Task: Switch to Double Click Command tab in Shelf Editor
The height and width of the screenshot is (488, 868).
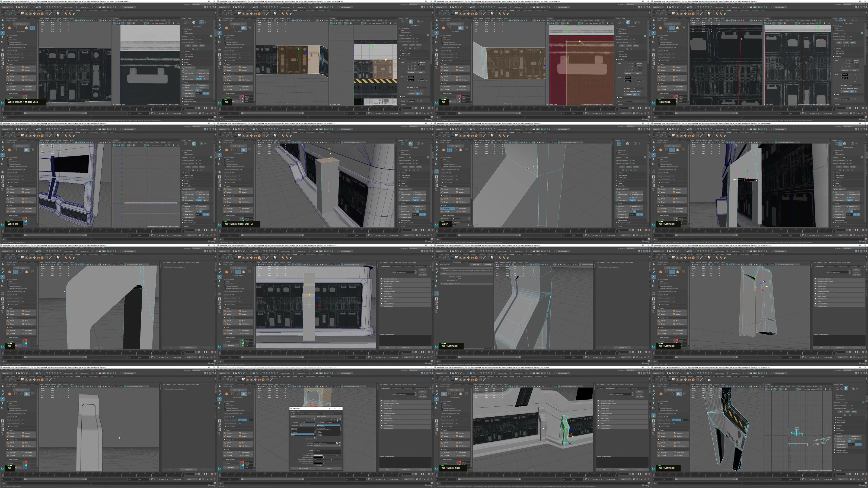Action: point(313,414)
